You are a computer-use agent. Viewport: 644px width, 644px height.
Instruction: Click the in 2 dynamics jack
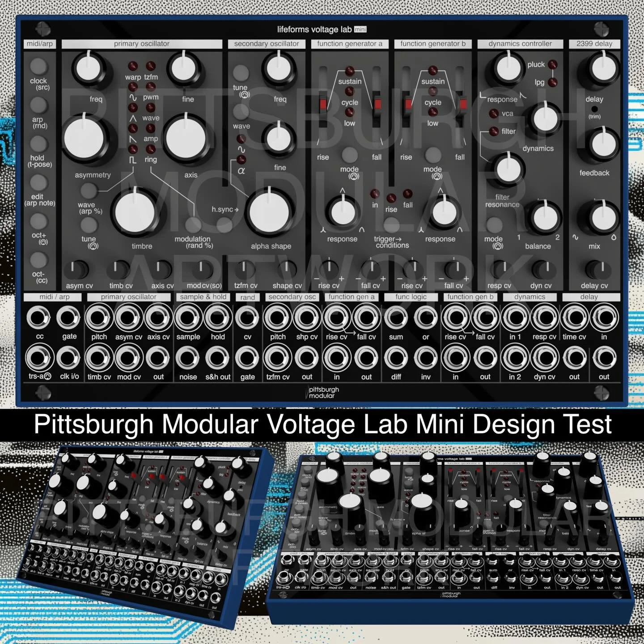(x=515, y=358)
